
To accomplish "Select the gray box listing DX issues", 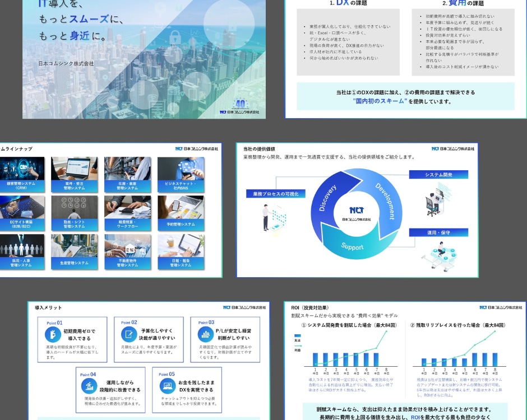I will click(348, 42).
